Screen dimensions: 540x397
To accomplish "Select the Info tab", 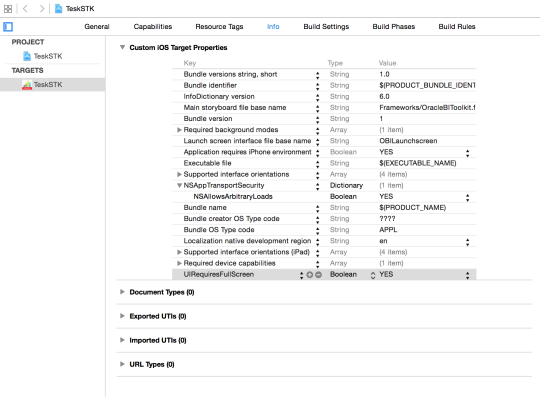I will pos(273,27).
